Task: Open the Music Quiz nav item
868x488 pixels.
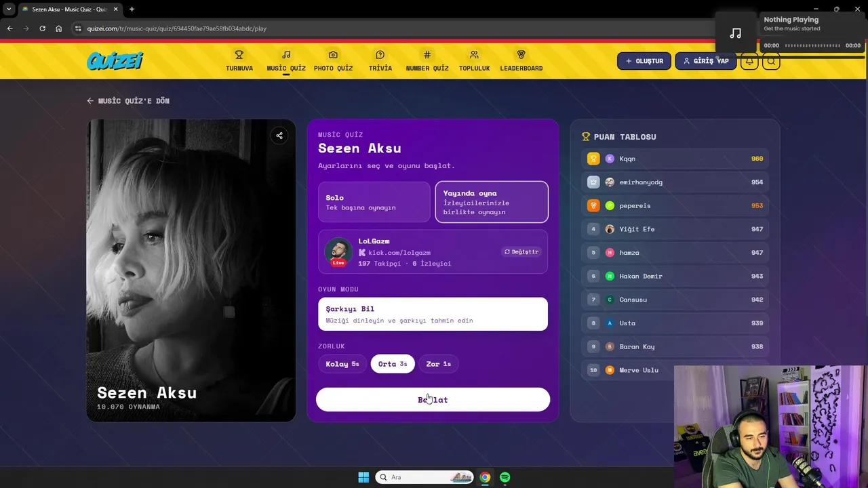Action: 286,61
